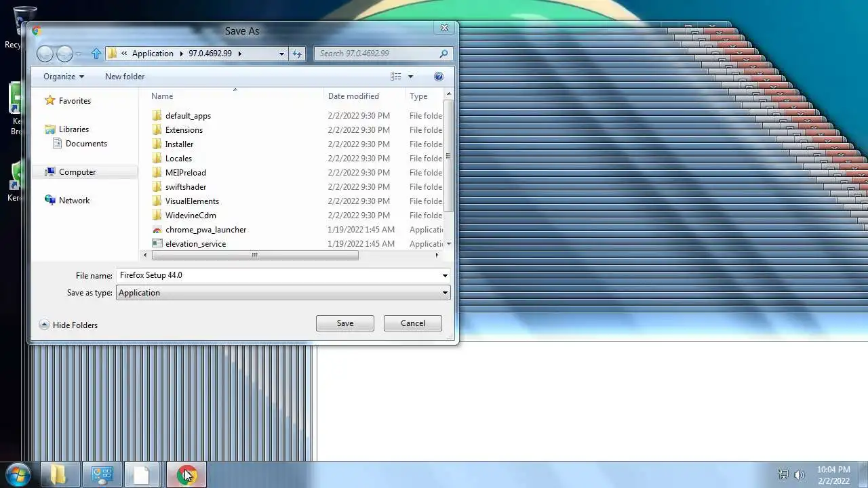868x488 pixels.
Task: Click the network tray icon
Action: 783,475
